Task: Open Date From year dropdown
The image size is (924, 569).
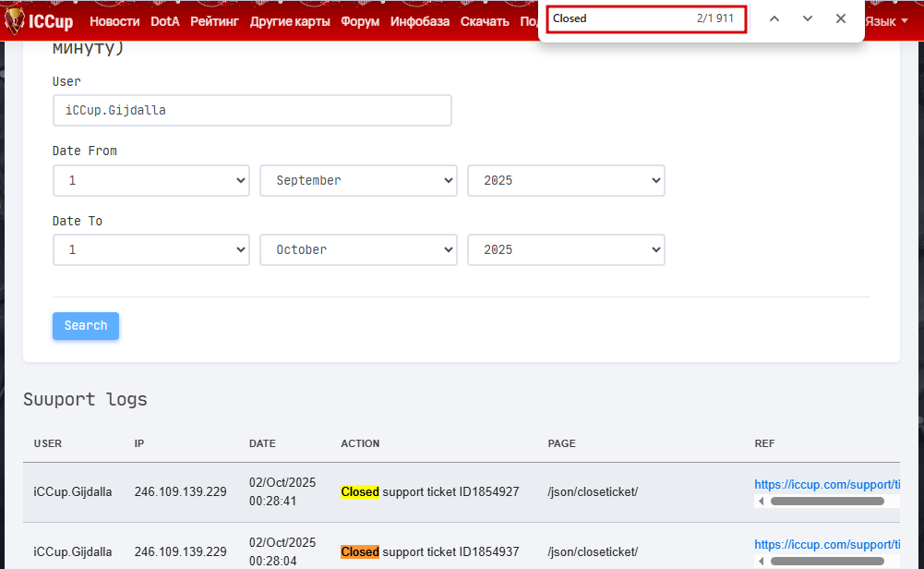Action: click(566, 180)
